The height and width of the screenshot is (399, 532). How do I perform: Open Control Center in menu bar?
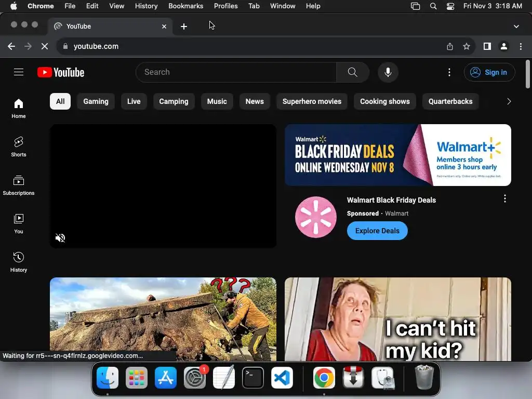click(x=450, y=6)
